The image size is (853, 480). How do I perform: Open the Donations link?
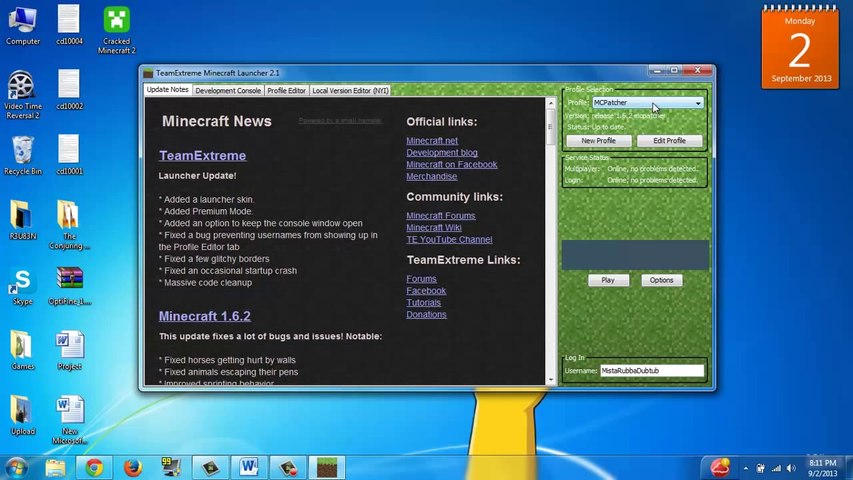426,315
